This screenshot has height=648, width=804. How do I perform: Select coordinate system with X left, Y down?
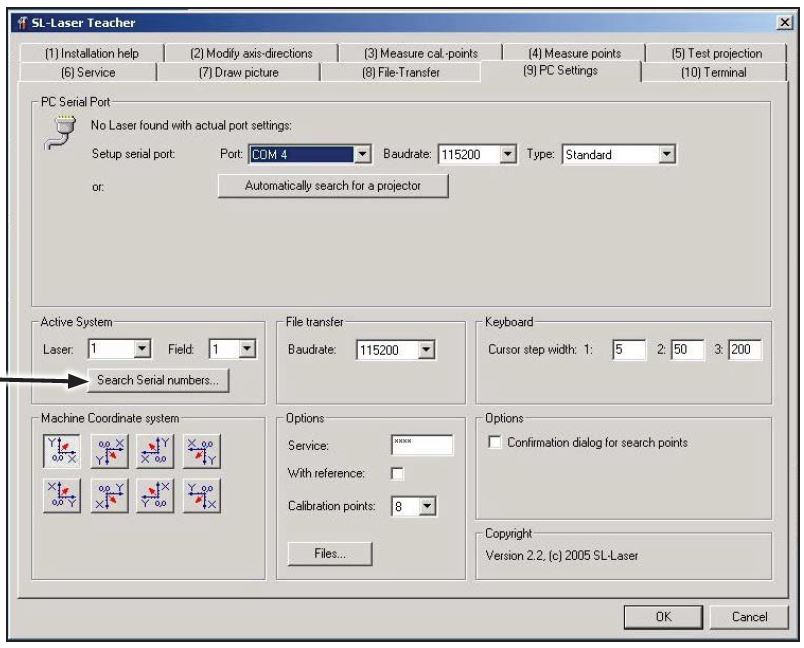tap(202, 451)
